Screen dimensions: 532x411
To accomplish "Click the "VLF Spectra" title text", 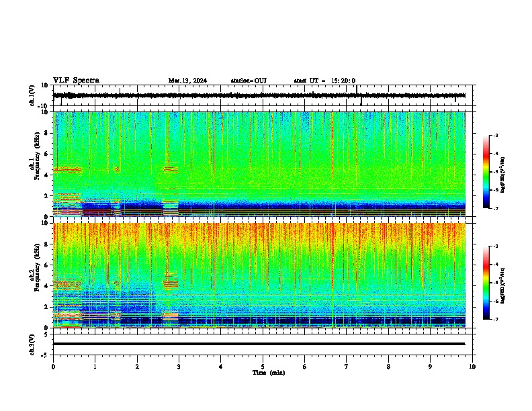I will 76,81.
